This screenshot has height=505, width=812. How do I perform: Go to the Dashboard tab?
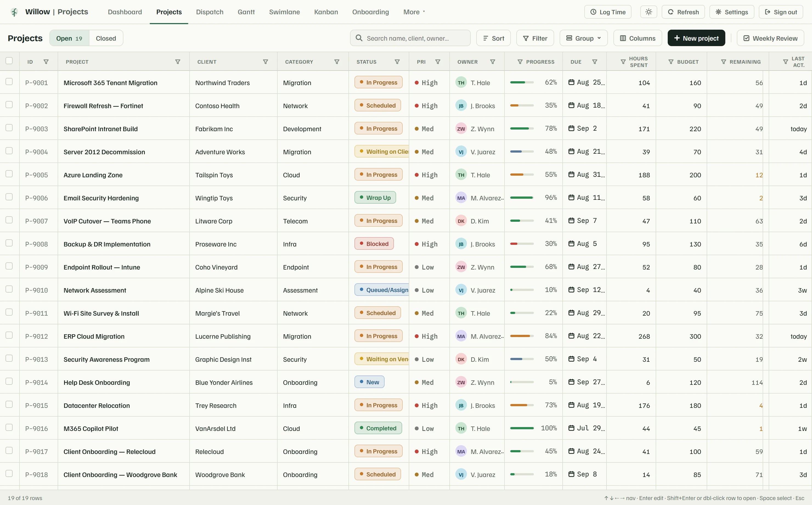tap(125, 12)
